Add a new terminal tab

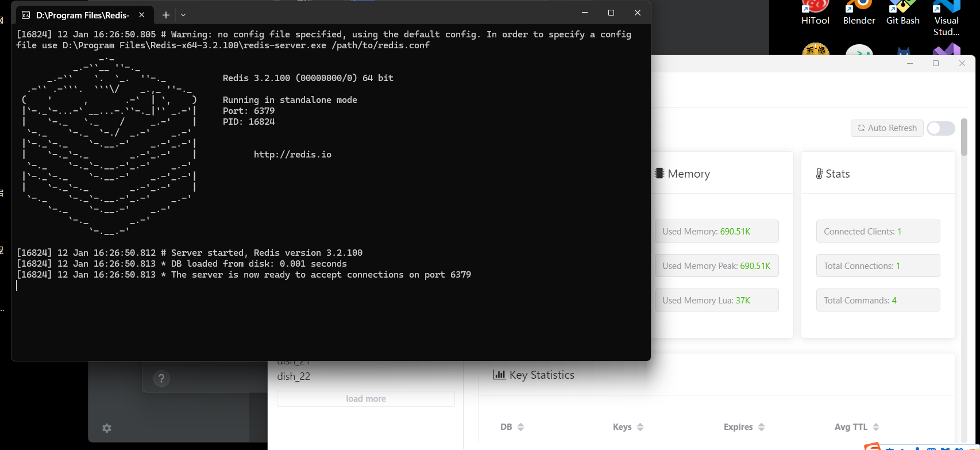165,15
